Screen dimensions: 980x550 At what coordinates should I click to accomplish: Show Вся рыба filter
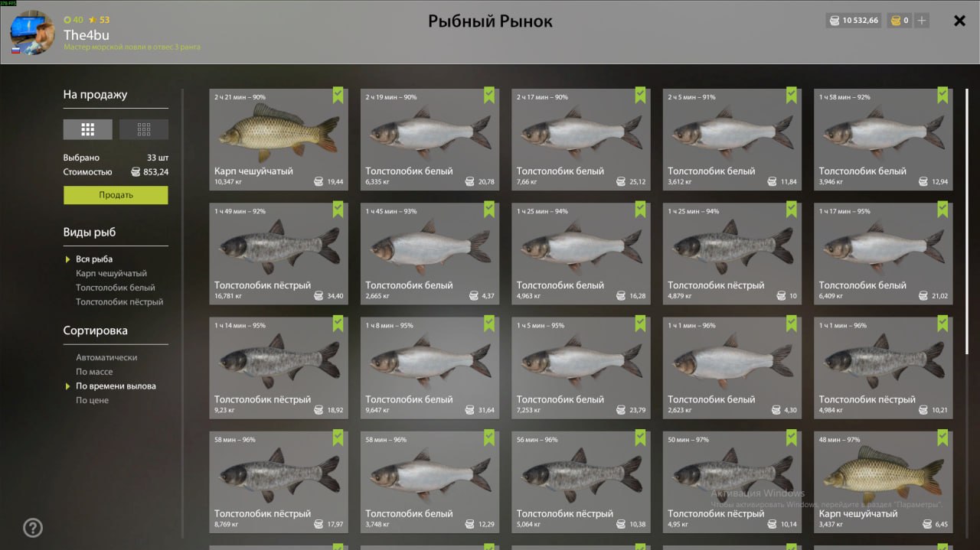94,259
